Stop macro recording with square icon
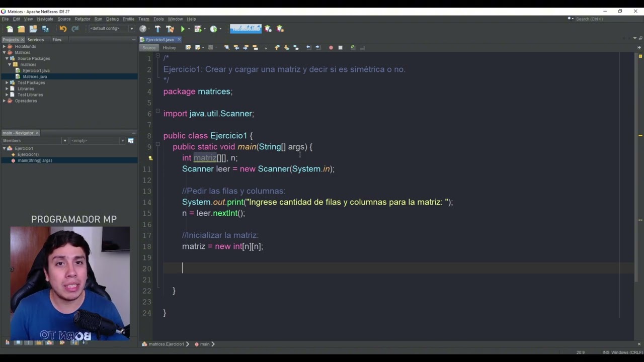The image size is (644, 362). [x=340, y=47]
